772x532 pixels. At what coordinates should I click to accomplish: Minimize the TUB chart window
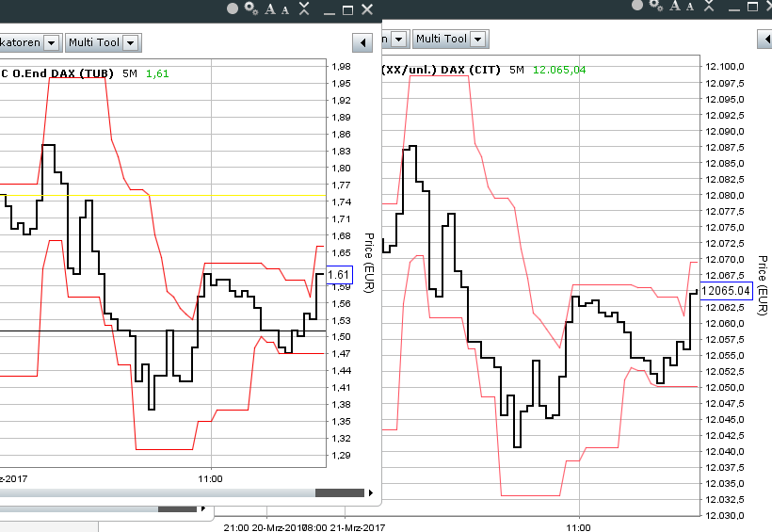click(330, 12)
